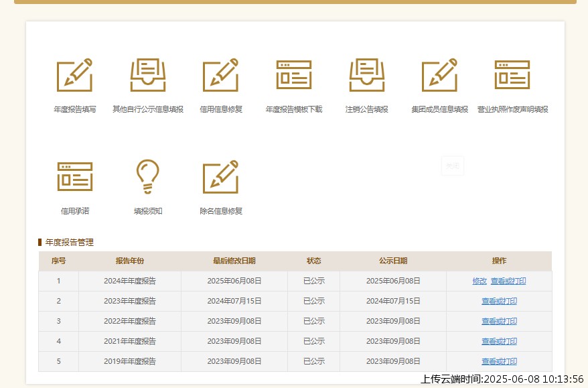Select the 2022年年度报告 cell
Image resolution: width=588 pixels, height=388 pixels.
(x=130, y=321)
